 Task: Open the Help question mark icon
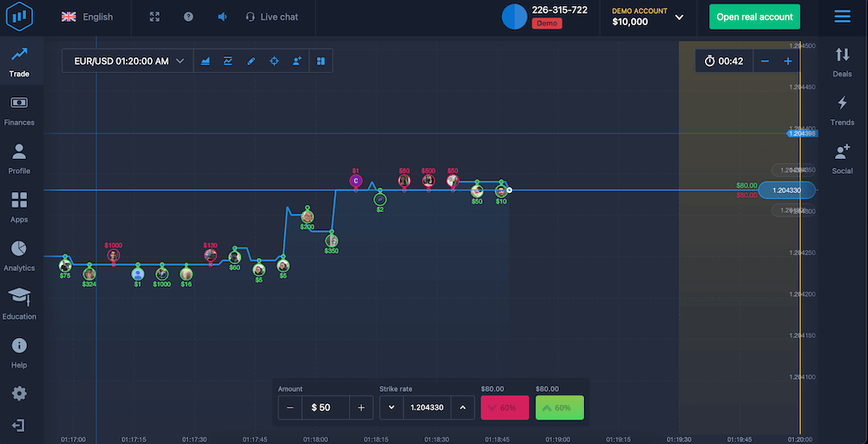coord(189,17)
